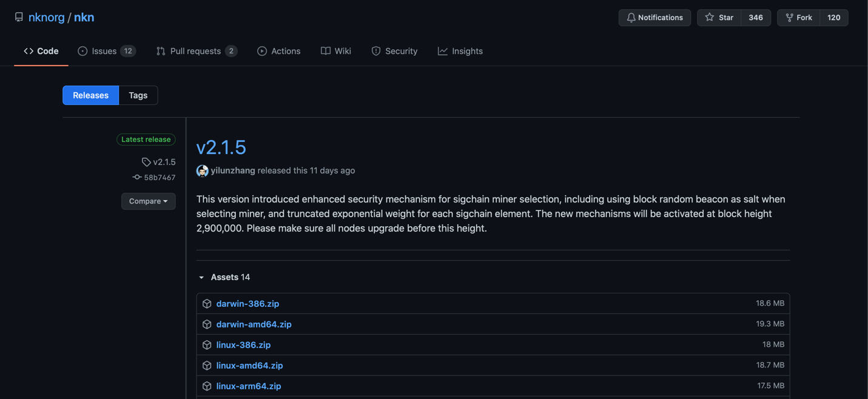This screenshot has width=868, height=399.
Task: Open the Wiki tab
Action: [336, 51]
